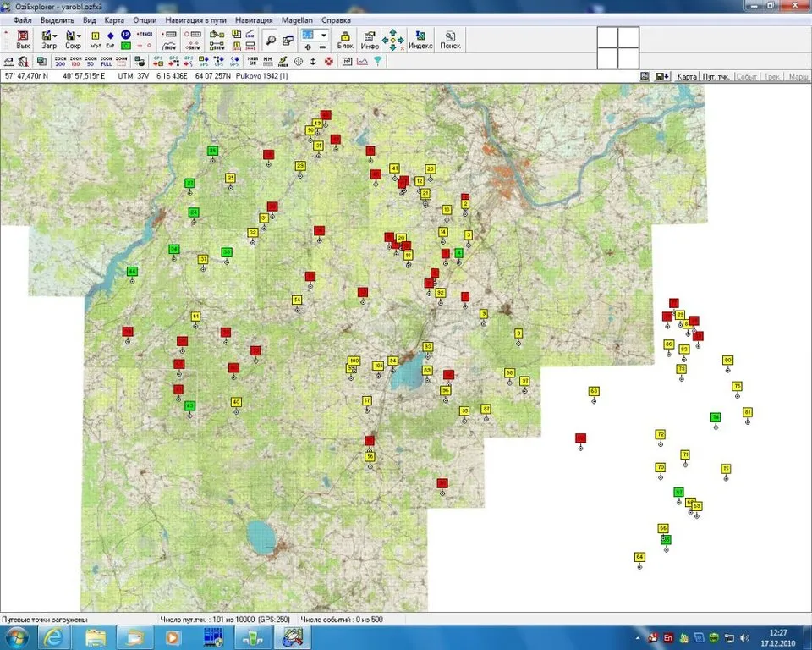The height and width of the screenshot is (650, 812).
Task: Expand the Сохр save dropdown arrow
Action: click(79, 36)
